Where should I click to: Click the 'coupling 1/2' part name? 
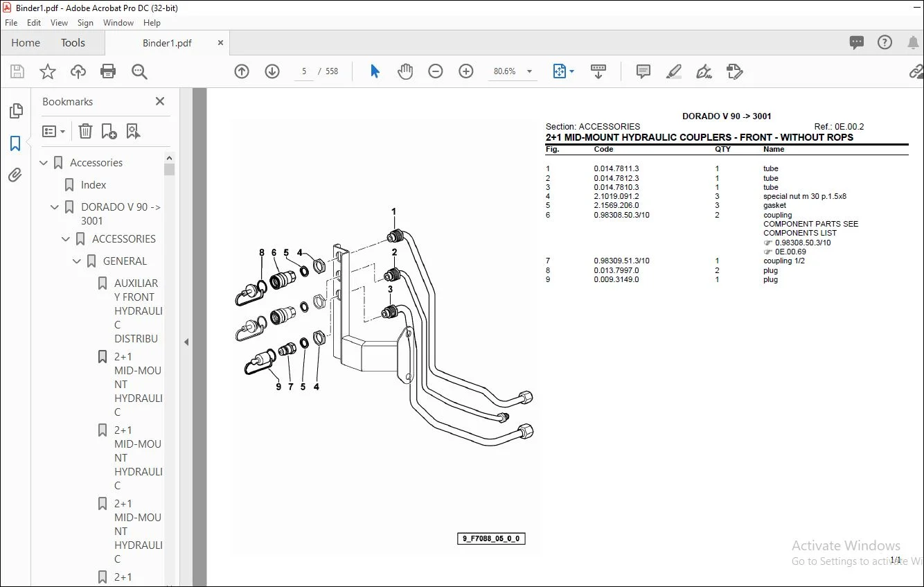784,261
